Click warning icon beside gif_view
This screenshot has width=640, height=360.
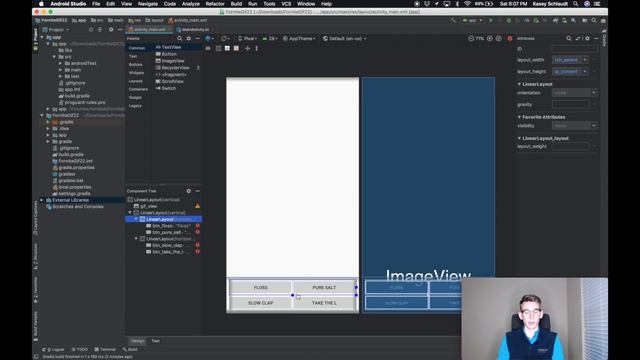coord(198,206)
